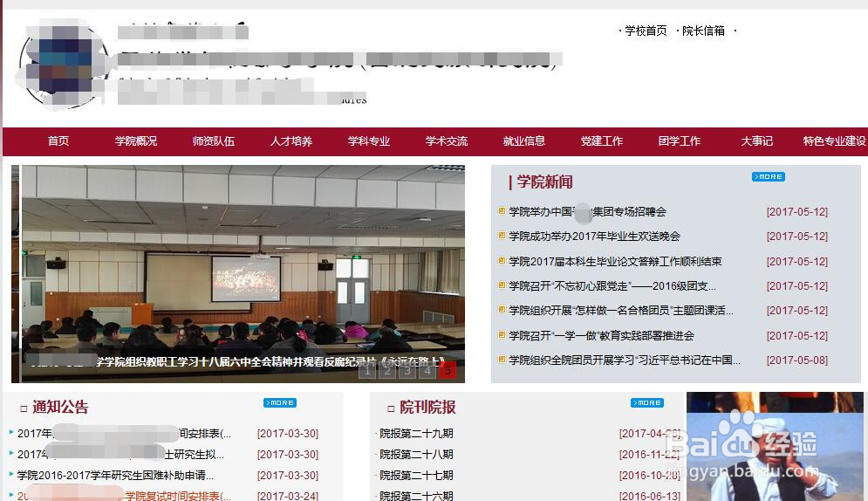Open news about 集团专场招聘会
This screenshot has height=501, width=868.
pyautogui.click(x=587, y=211)
